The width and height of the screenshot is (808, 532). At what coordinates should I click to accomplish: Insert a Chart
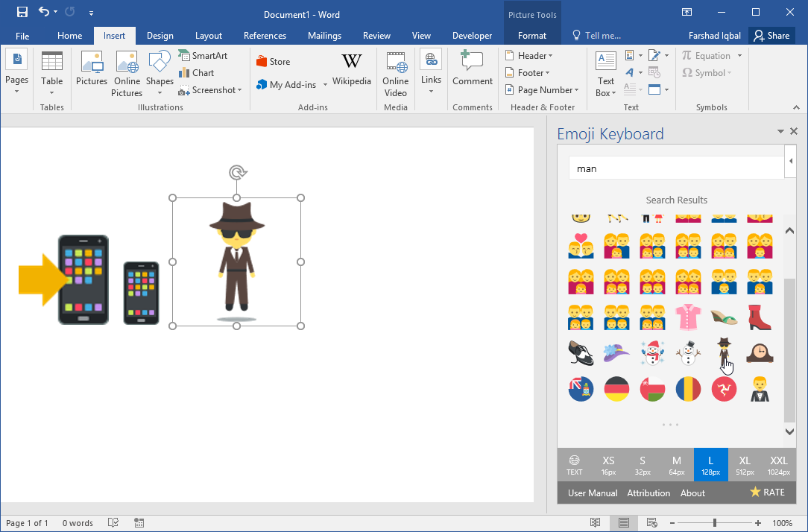click(x=198, y=72)
